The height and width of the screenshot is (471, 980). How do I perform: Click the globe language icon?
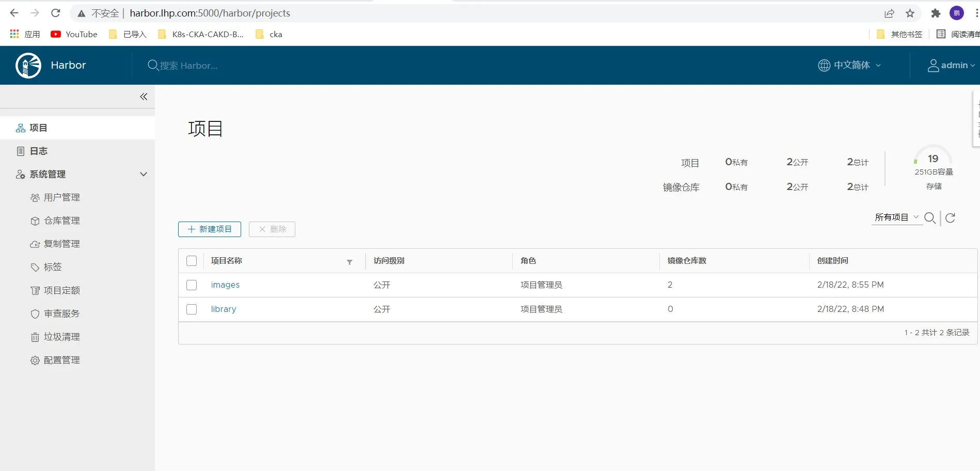click(824, 65)
